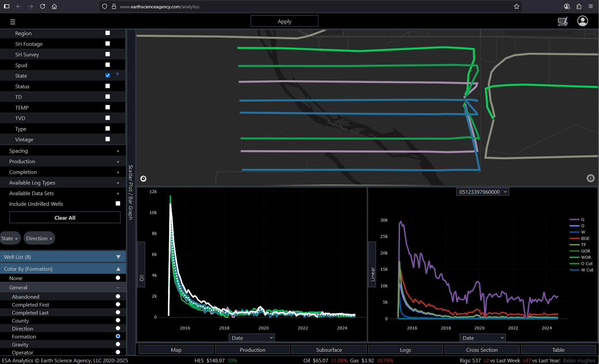Click the Baker Hughes link
Screen dimensions: 599x364
(x=579, y=360)
